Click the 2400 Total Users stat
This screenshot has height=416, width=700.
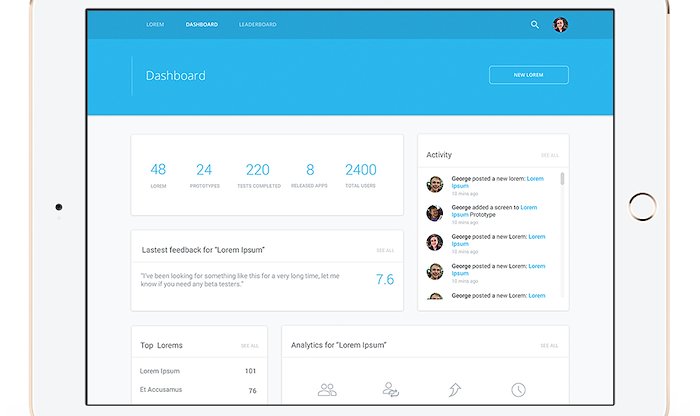pos(361,175)
